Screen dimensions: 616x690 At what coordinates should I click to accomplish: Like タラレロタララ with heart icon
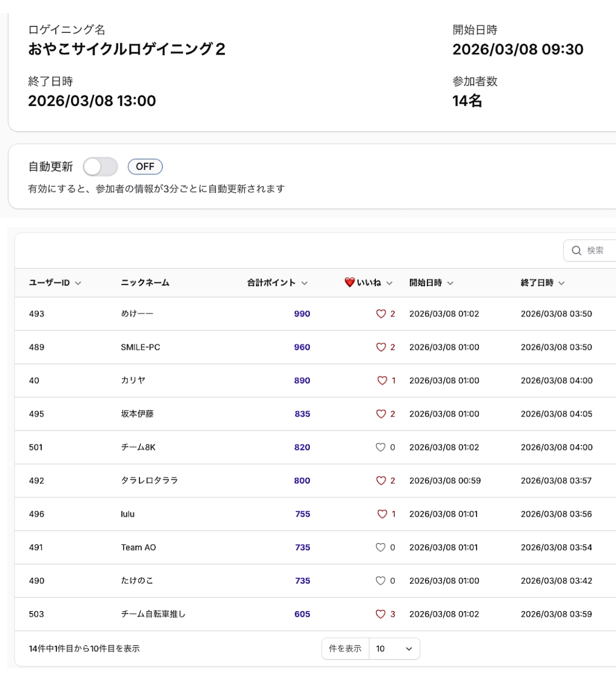[381, 481]
